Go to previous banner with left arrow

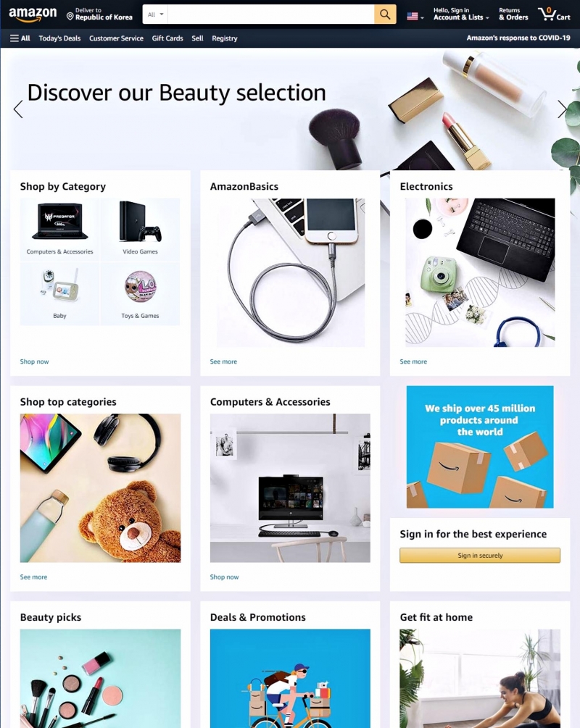click(18, 109)
